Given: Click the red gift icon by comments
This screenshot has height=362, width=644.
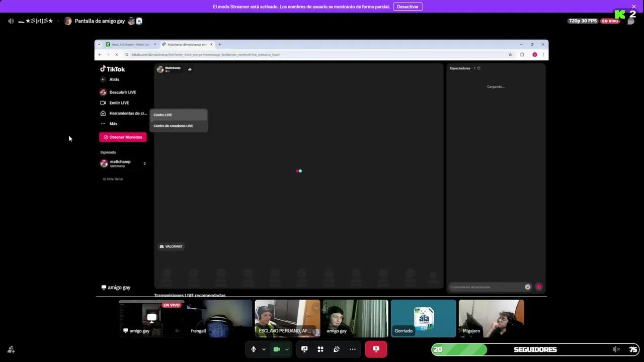Looking at the screenshot, I should [539, 287].
